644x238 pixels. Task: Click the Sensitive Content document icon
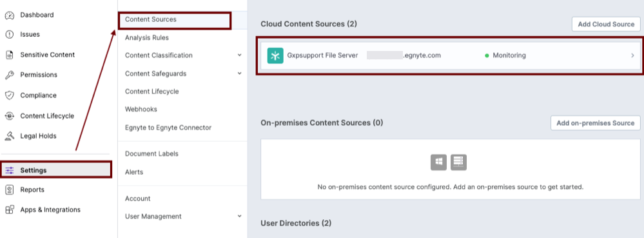[10, 55]
